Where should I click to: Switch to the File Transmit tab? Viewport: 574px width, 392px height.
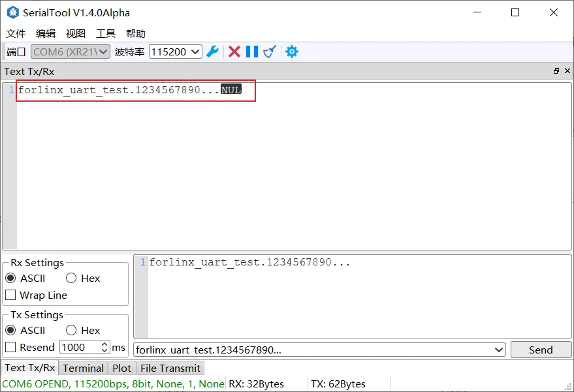click(x=170, y=369)
